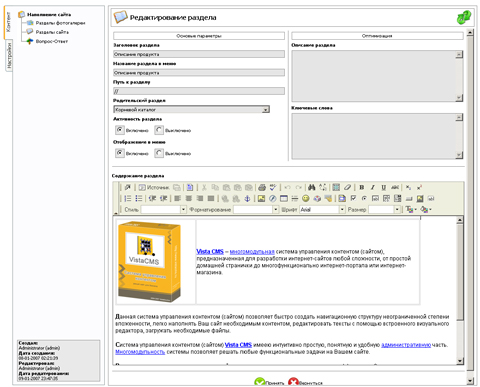Click the page scrollbar down arrow at bottom right
The image size is (480, 387).
(470, 381)
